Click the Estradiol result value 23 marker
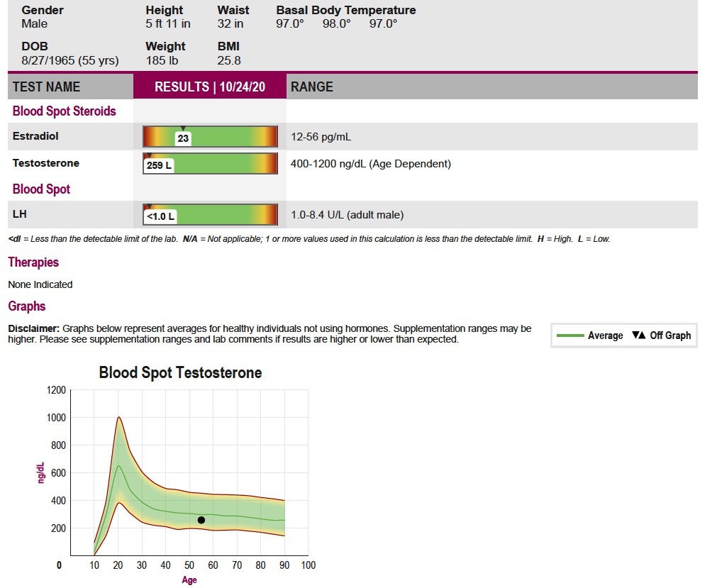Viewport: 717px width, 588px height. click(x=183, y=138)
